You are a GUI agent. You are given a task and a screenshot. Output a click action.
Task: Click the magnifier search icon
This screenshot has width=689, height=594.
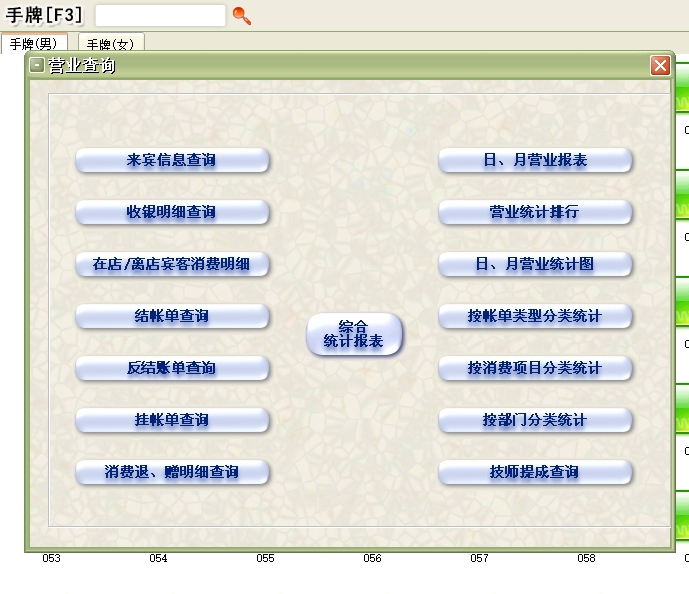[241, 15]
